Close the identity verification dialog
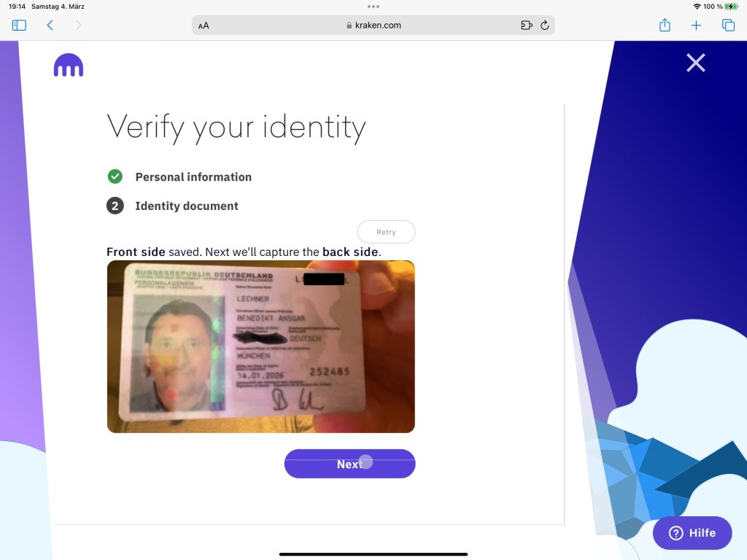This screenshot has width=747, height=560. 695,63
